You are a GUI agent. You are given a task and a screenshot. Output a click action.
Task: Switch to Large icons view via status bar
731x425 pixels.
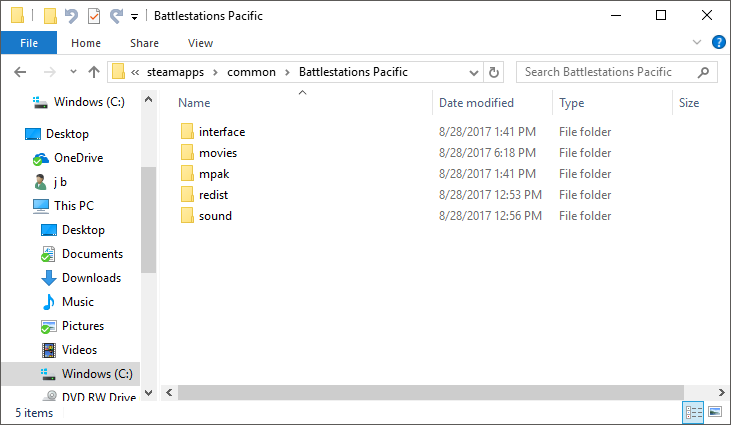715,412
